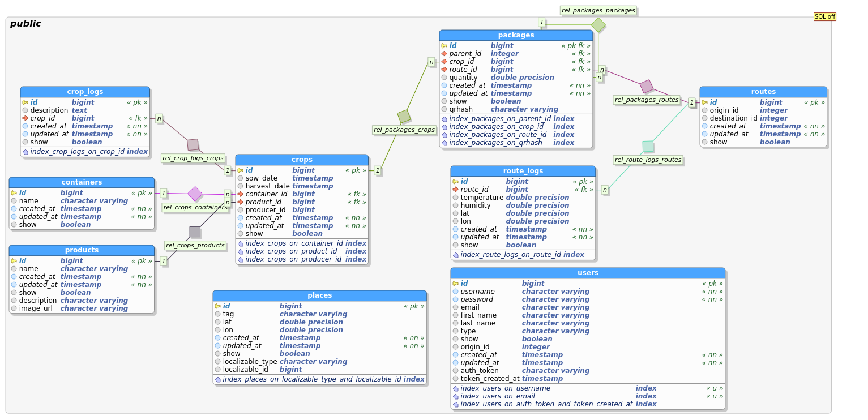Select index_crops_on_container_id index
Viewport: 868px width, 420px height.
pos(302,243)
